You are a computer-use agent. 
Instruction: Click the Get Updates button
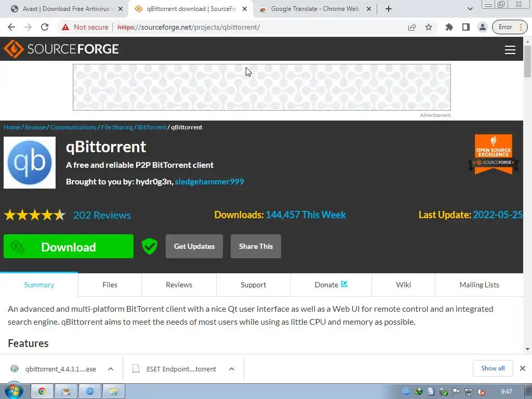click(194, 246)
